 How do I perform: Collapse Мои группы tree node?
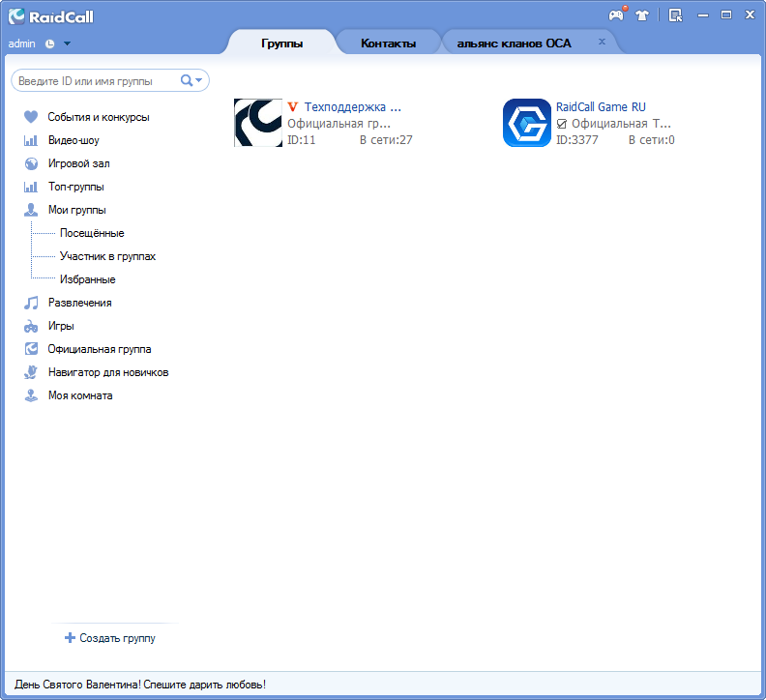point(76,210)
